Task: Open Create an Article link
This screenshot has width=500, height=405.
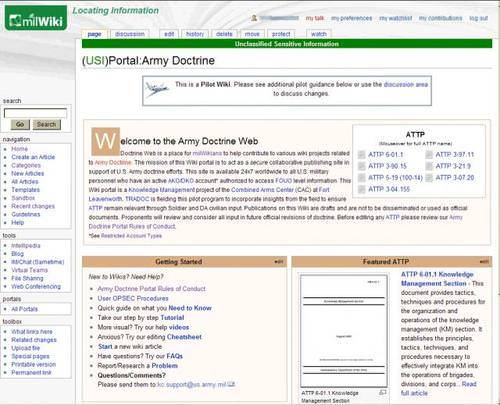Action: coord(33,157)
